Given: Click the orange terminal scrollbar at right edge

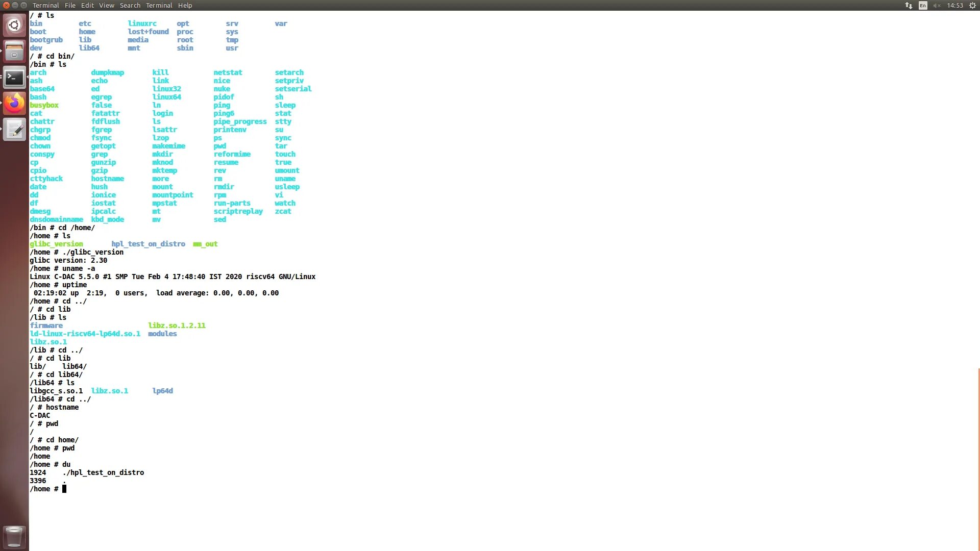Looking at the screenshot, I should coord(978,459).
